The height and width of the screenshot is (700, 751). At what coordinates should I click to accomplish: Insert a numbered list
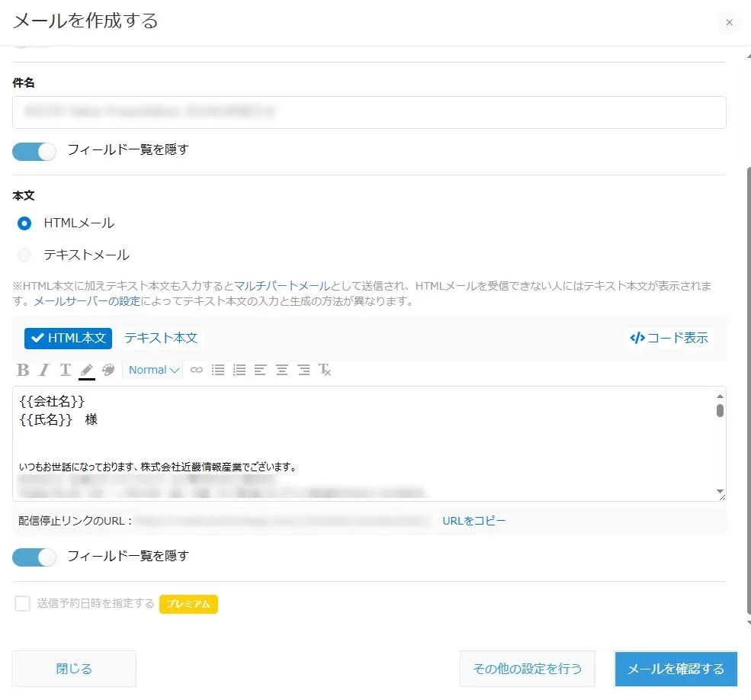239,370
